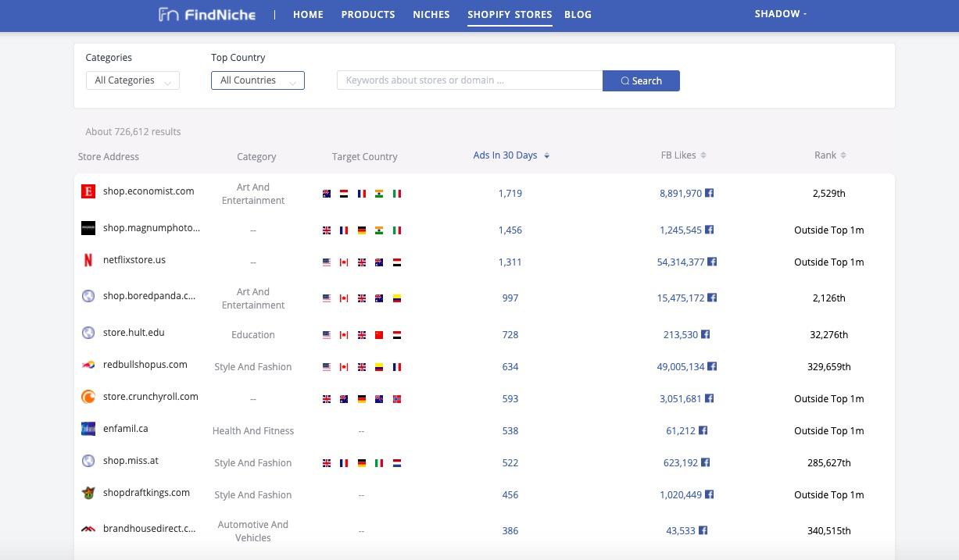This screenshot has height=560, width=959.
Task: Click Facebook icon beside 623,192 likes
Action: [x=705, y=462]
